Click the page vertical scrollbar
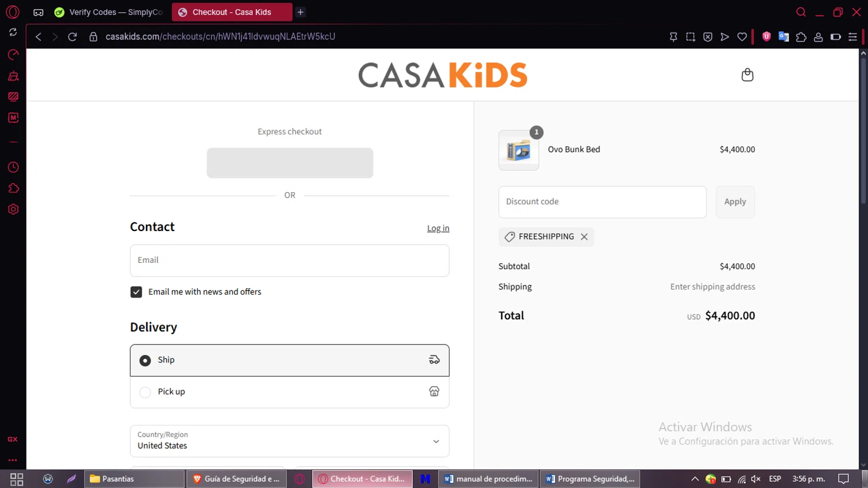This screenshot has width=868, height=488. click(863, 130)
